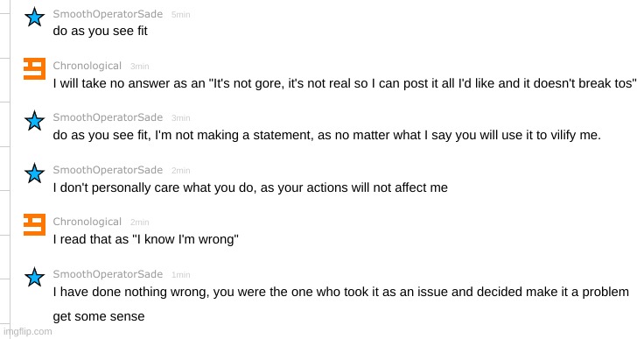Click the blue star avatar beside "do as you see fit"
Viewport: 644px width, 339px height.
[x=34, y=17]
